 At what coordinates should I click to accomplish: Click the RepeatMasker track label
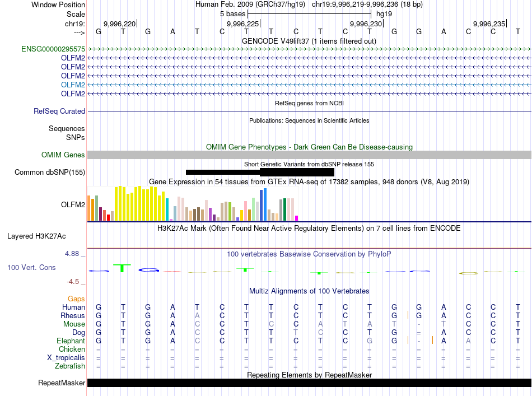(62, 383)
